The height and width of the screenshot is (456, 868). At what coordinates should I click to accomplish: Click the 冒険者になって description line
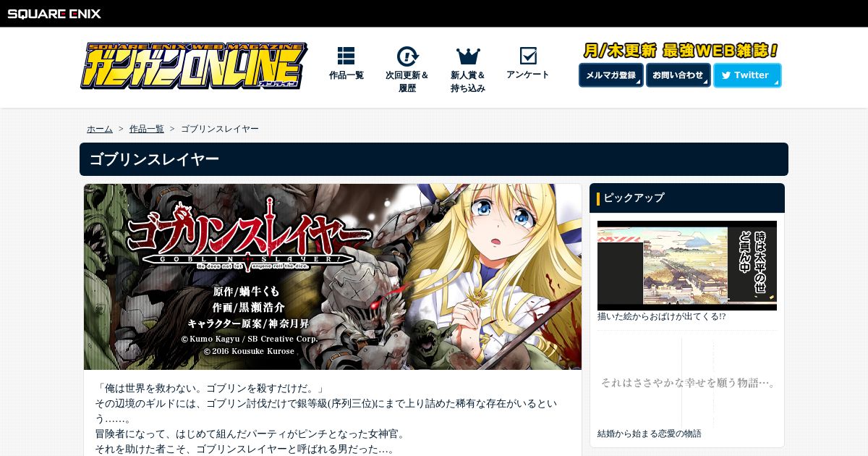tap(250, 434)
